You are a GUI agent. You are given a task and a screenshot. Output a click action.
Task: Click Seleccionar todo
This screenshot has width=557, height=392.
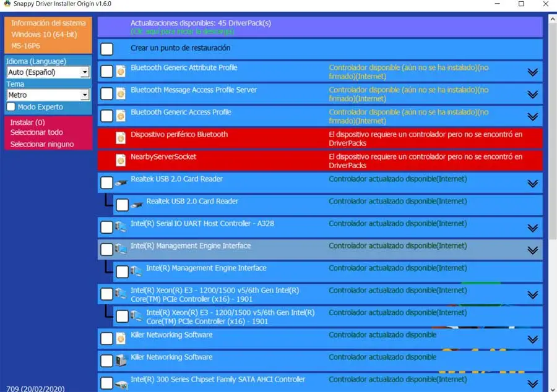coord(37,132)
